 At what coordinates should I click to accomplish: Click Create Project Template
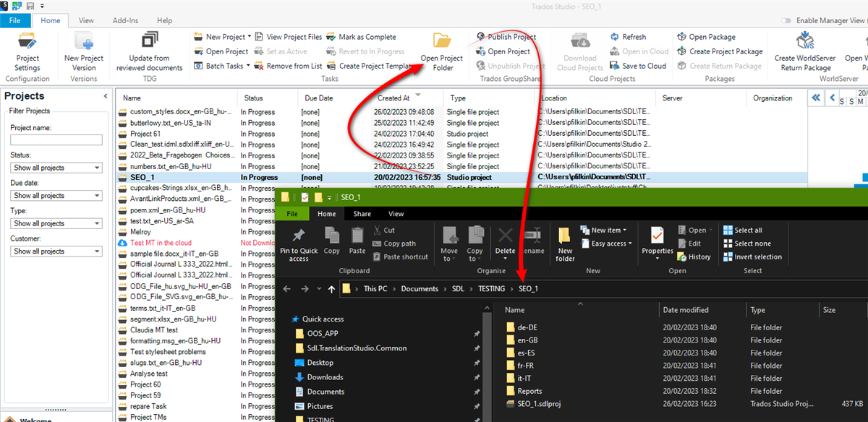click(x=369, y=66)
